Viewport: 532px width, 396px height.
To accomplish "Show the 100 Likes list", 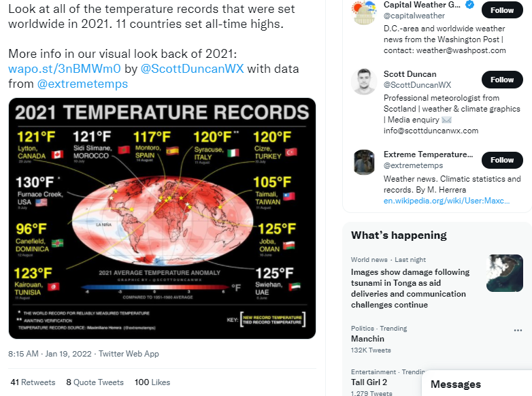I will 152,382.
